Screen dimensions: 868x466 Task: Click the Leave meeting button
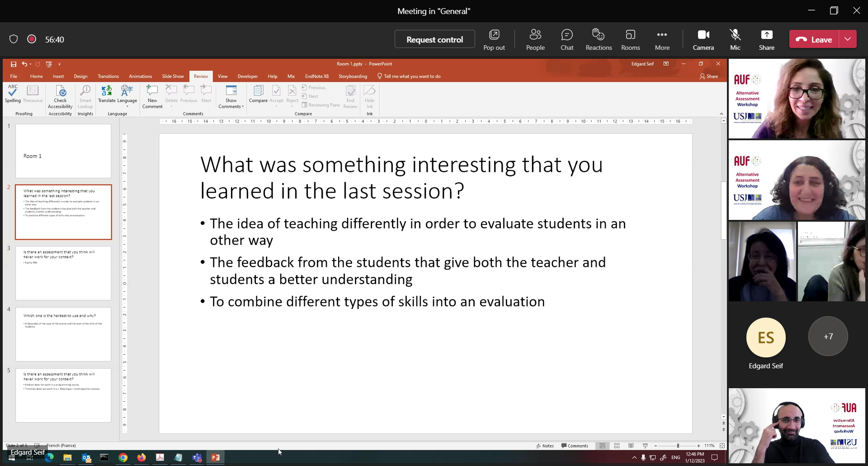[814, 39]
